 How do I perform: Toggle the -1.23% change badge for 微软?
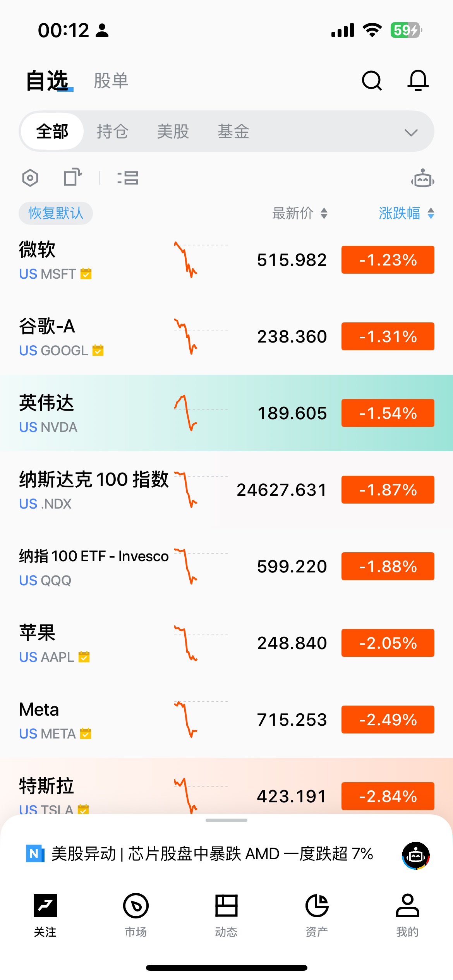click(x=388, y=260)
